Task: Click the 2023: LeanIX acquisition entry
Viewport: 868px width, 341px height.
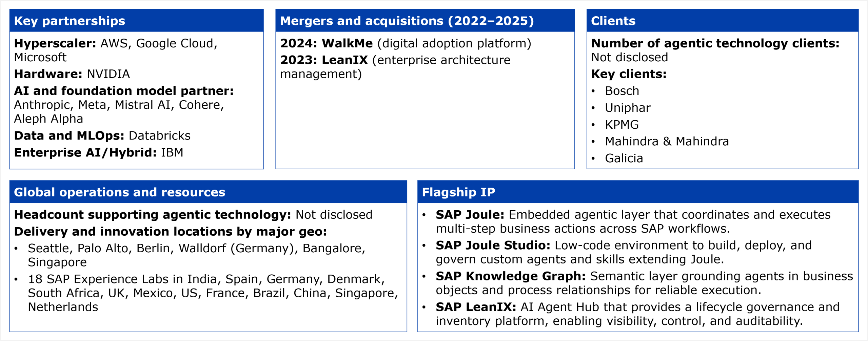Action: 395,67
